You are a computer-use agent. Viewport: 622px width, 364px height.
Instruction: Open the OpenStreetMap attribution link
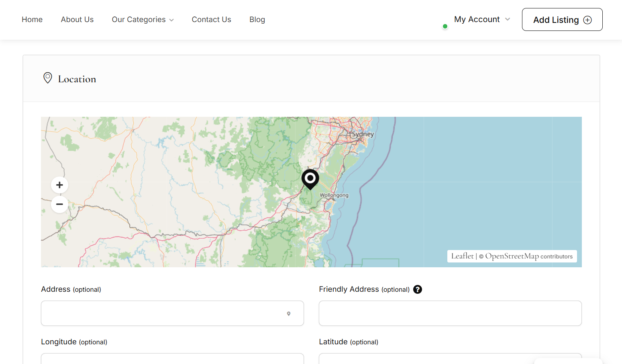click(x=512, y=256)
